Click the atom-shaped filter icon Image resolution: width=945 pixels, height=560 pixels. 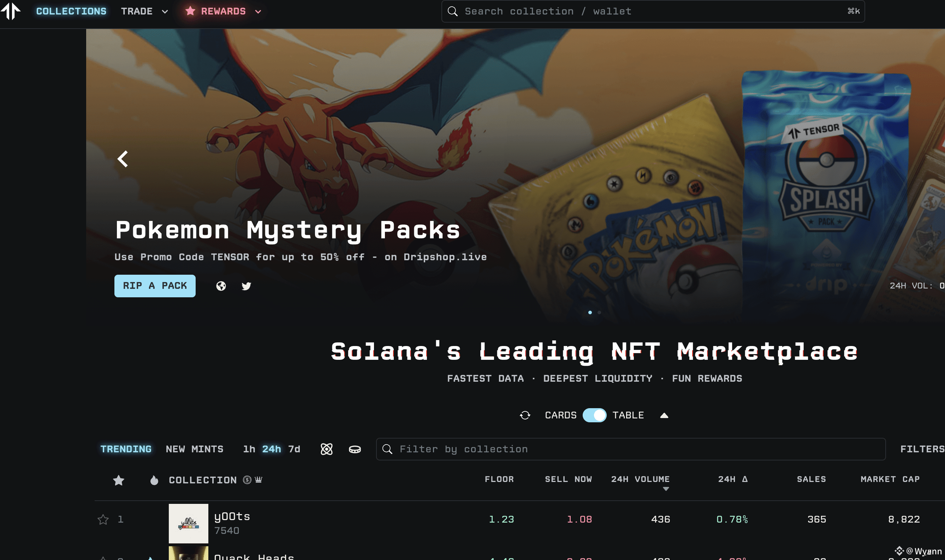point(326,449)
